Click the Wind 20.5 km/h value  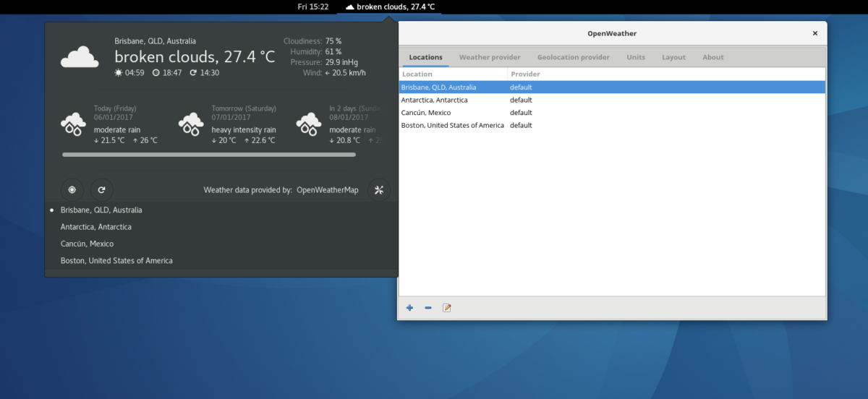tap(345, 73)
